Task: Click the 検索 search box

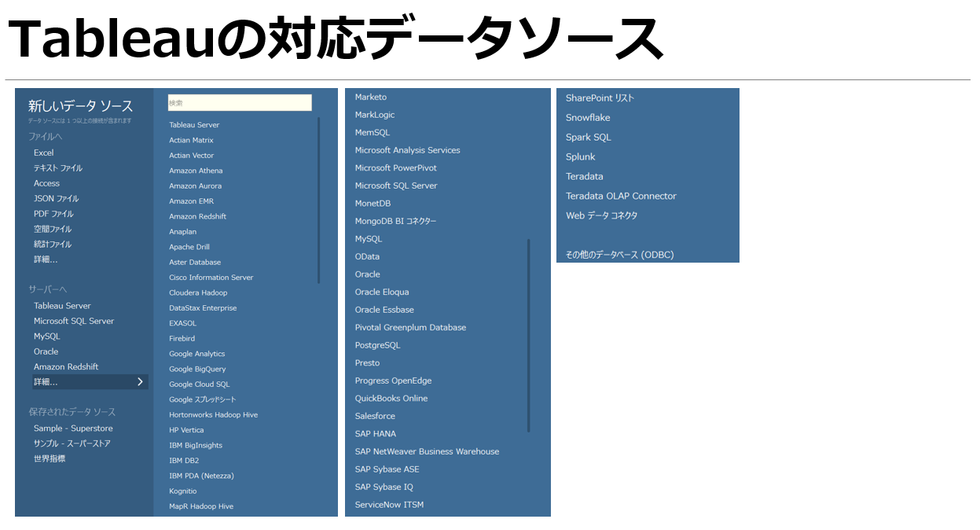Action: point(240,103)
